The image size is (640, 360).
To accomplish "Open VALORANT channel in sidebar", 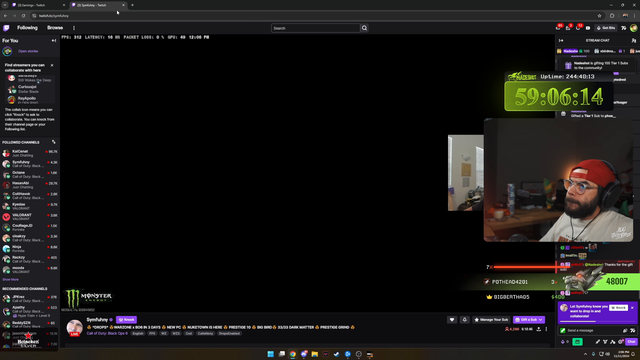I will [30, 217].
